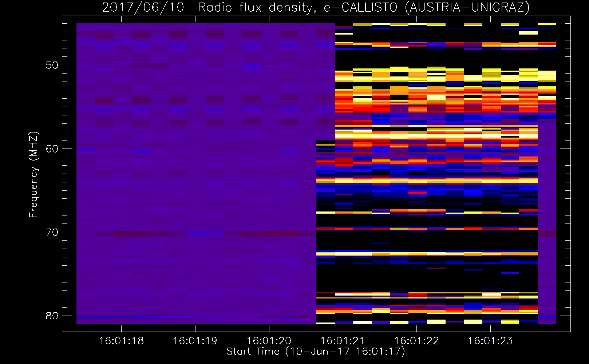Click the 50 frequency tick label
Viewport: 589px width, 364px height.
(x=52, y=65)
